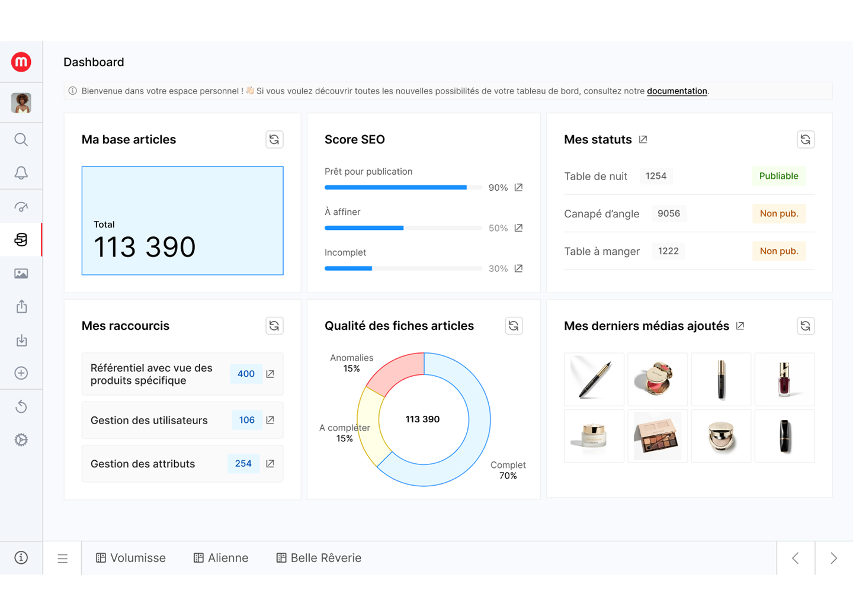Click the plus circle icon in the sidebar
This screenshot has width=853, height=616.
pos(21,373)
